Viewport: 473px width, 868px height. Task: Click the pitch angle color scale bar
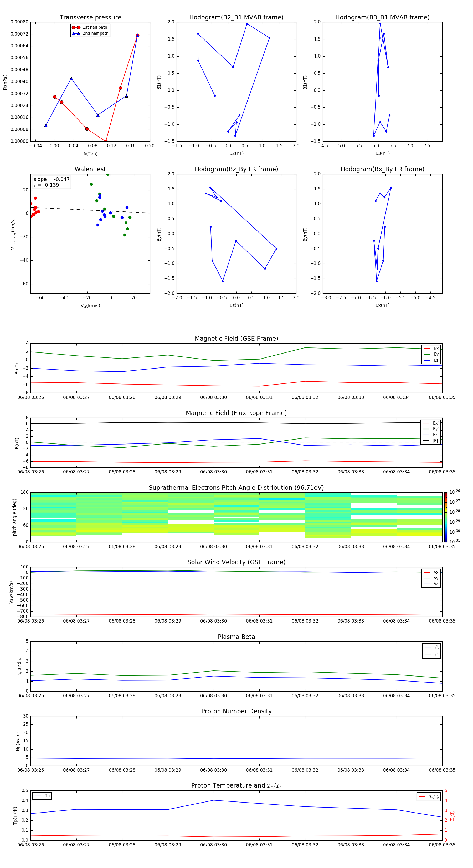[x=445, y=517]
